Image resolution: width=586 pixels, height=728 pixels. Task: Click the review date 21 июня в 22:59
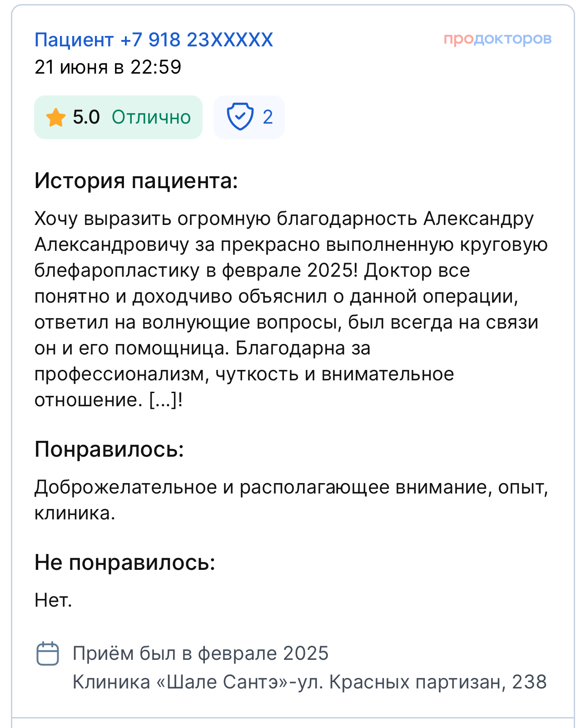click(108, 67)
